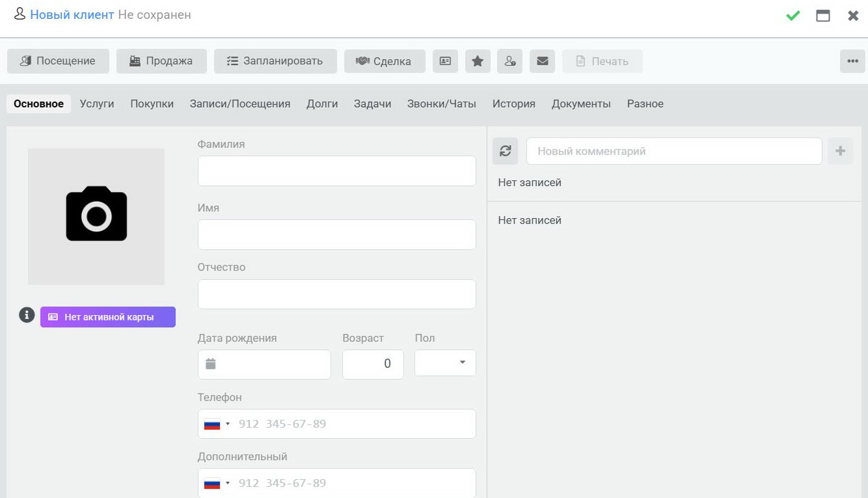Open the Пол gender dropdown
868x498 pixels.
point(445,363)
